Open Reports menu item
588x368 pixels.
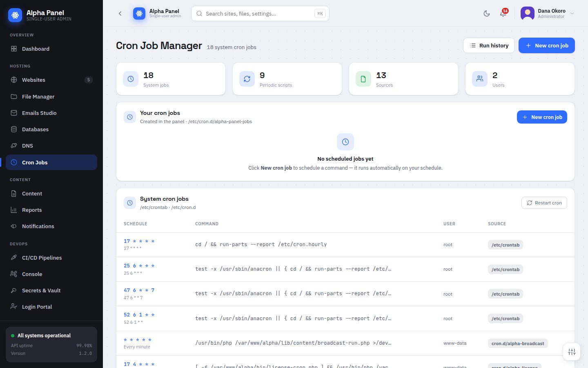51,210
